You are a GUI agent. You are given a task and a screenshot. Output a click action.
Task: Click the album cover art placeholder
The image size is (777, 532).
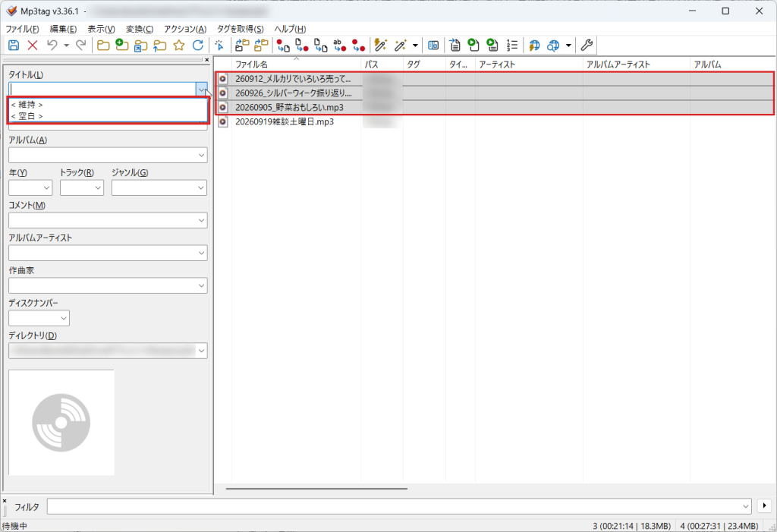[61, 423]
